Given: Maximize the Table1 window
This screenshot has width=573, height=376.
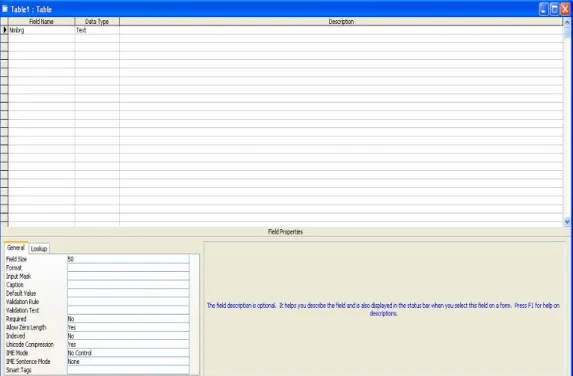Looking at the screenshot, I should click(554, 9).
